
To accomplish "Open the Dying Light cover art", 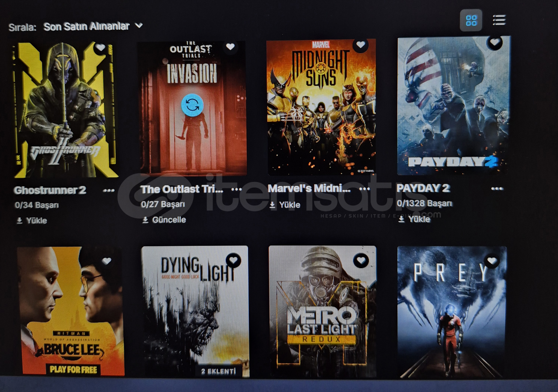I will click(195, 312).
